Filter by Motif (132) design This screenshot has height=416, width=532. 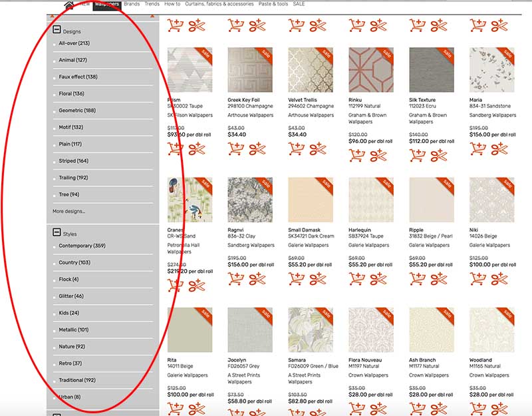(x=71, y=127)
